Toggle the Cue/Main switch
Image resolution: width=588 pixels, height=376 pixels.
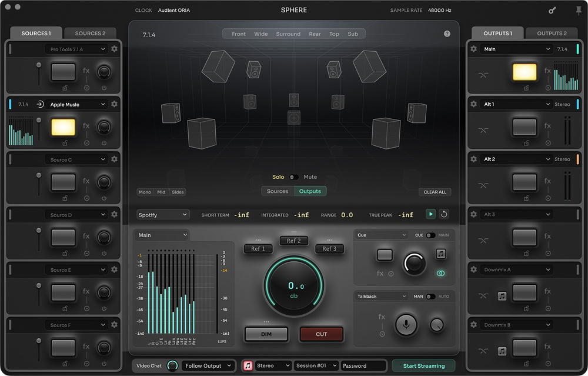[x=430, y=235]
